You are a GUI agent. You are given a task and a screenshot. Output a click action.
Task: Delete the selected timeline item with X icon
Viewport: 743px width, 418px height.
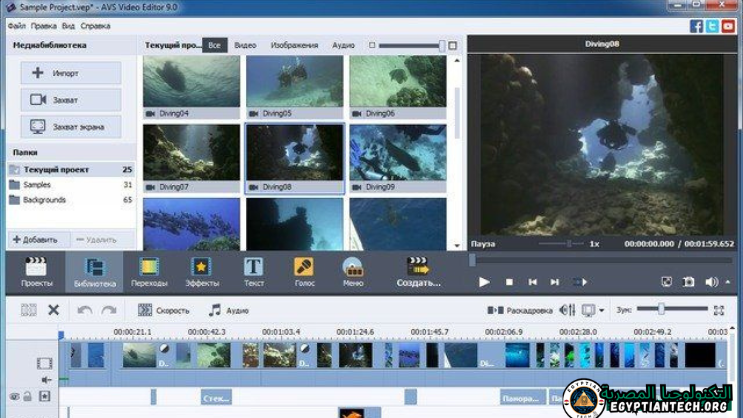point(54,310)
